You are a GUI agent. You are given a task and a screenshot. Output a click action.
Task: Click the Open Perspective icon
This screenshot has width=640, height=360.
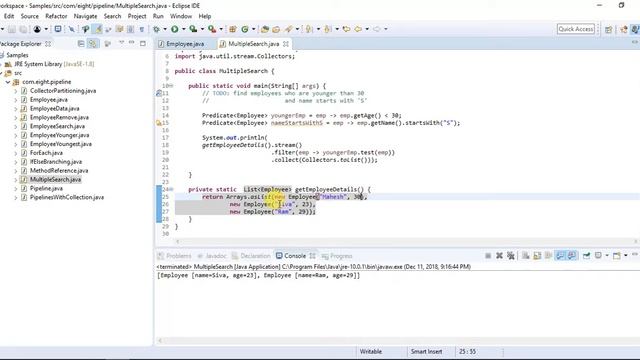click(x=609, y=29)
